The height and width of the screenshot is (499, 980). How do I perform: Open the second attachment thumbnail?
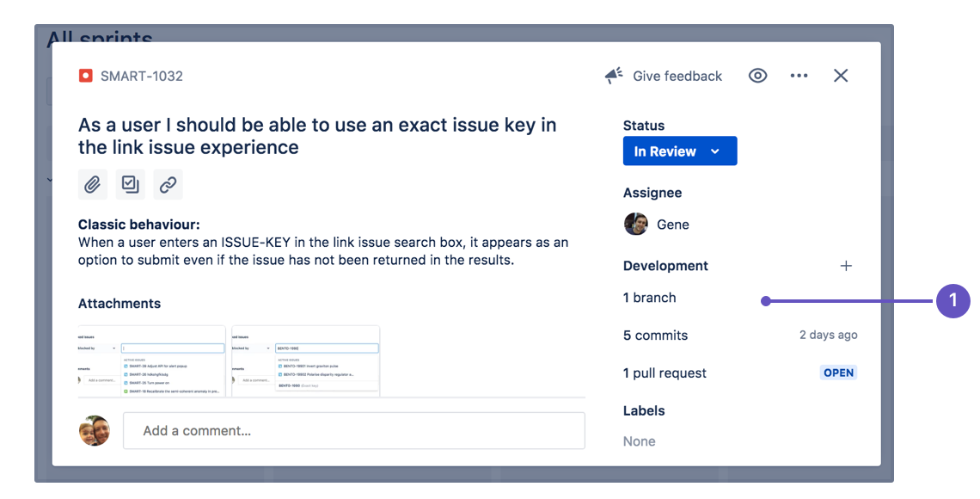[x=305, y=360]
